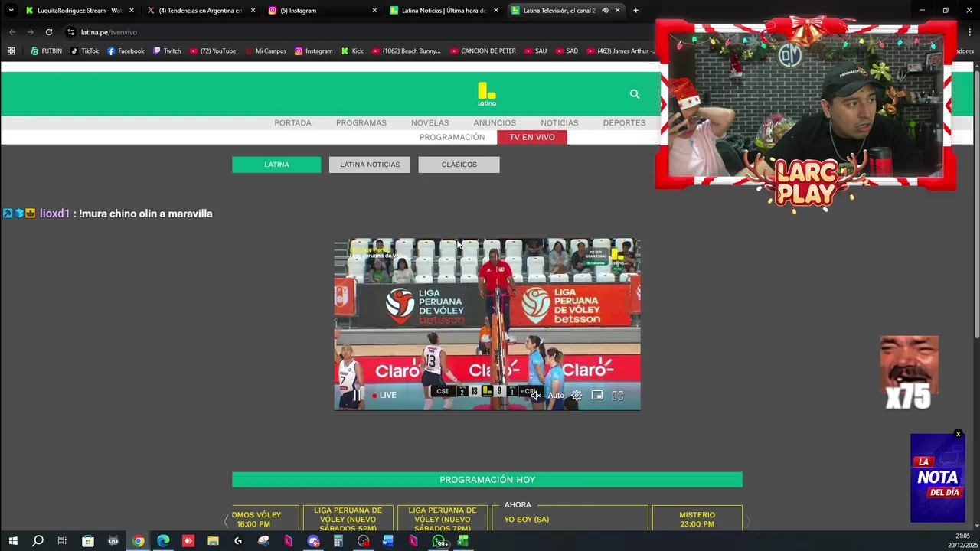This screenshot has height=551, width=980.
Task: Open Microsoft Store from taskbar
Action: 88,541
